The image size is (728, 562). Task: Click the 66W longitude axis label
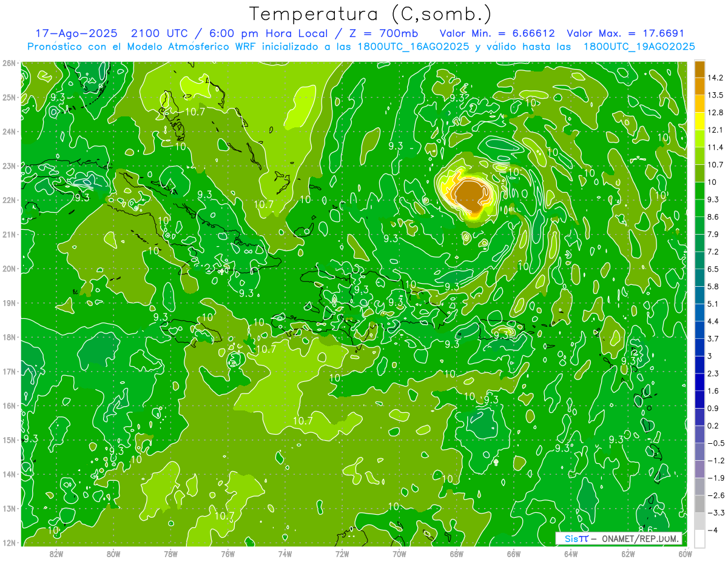click(x=513, y=554)
